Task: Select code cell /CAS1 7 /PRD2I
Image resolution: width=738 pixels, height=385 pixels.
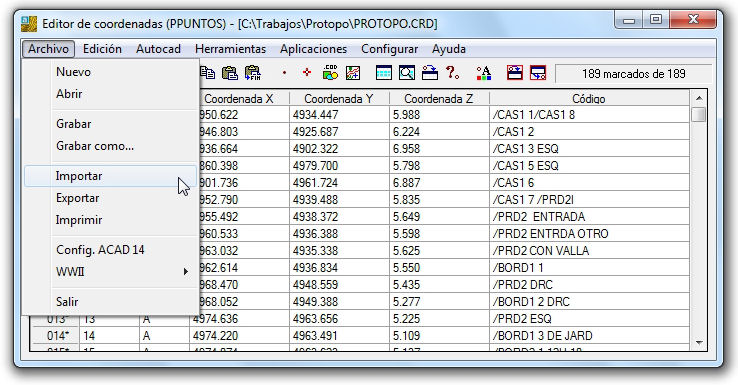Action: pyautogui.click(x=589, y=200)
